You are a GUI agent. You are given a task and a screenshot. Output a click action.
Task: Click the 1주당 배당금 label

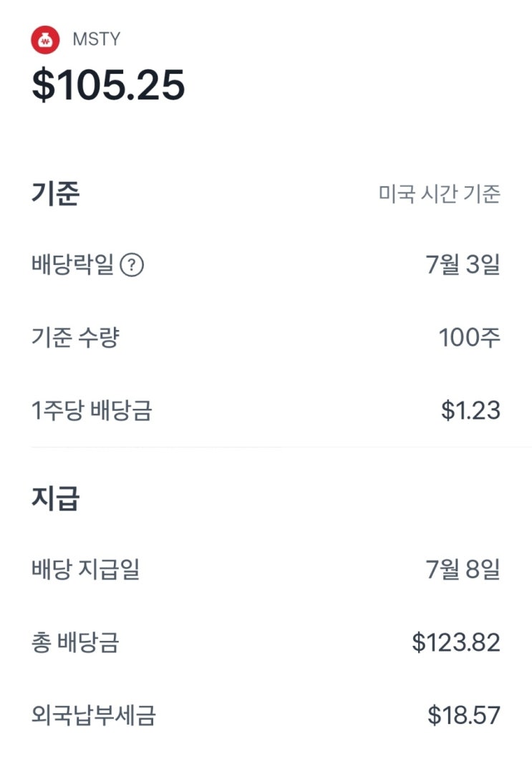click(92, 411)
